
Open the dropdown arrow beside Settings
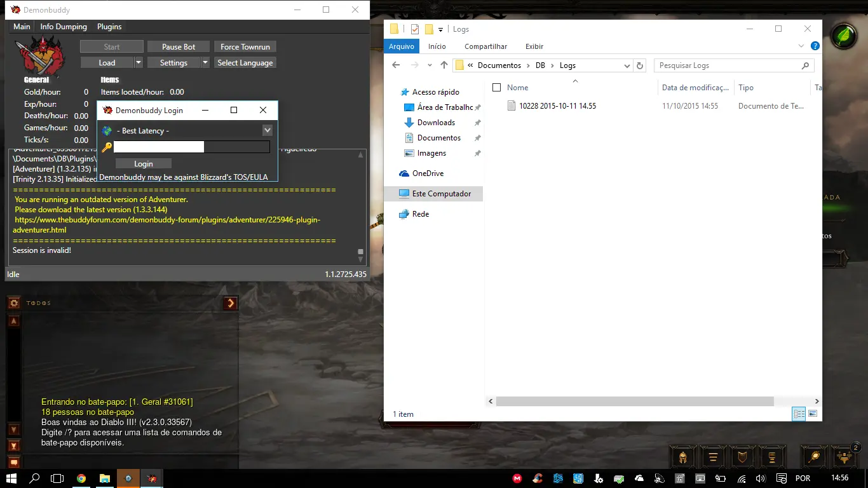coord(205,63)
